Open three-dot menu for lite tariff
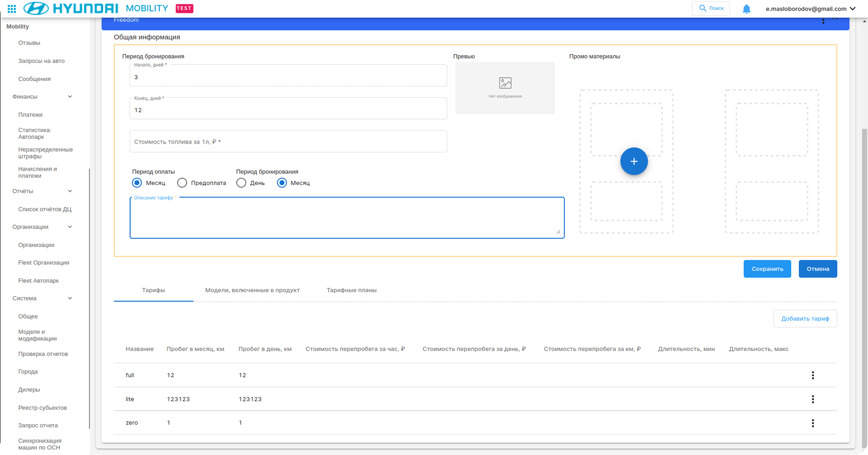The image size is (868, 455). [x=813, y=399]
